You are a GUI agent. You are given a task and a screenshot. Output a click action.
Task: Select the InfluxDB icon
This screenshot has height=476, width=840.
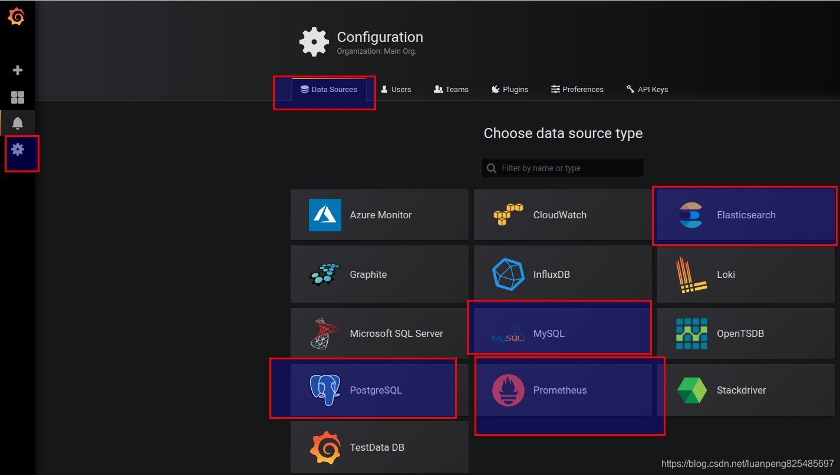[508, 274]
